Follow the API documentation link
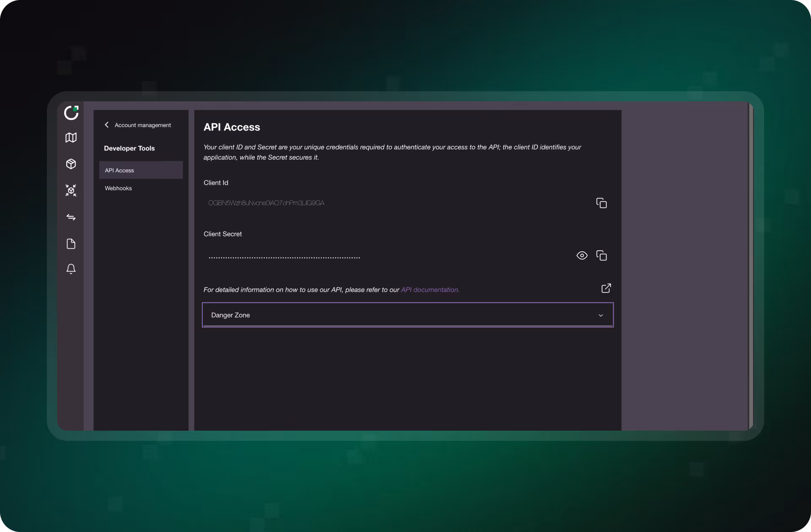Screen dimensions: 811x532 tap(430, 290)
